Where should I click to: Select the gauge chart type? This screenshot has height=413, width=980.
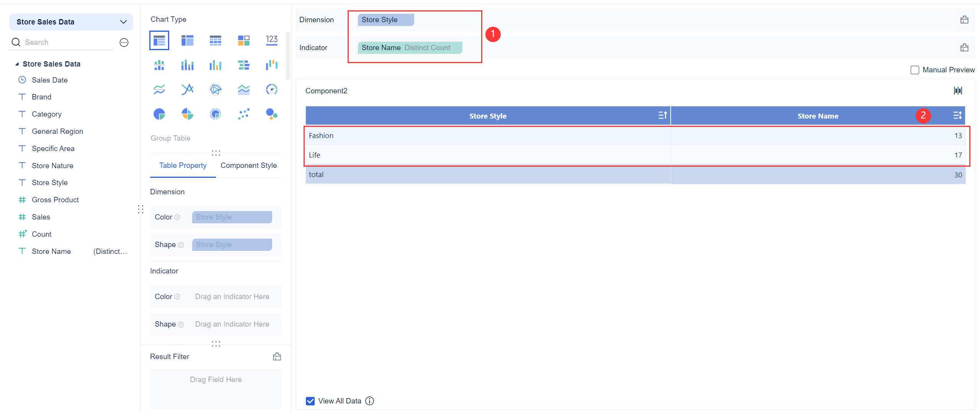tap(272, 89)
